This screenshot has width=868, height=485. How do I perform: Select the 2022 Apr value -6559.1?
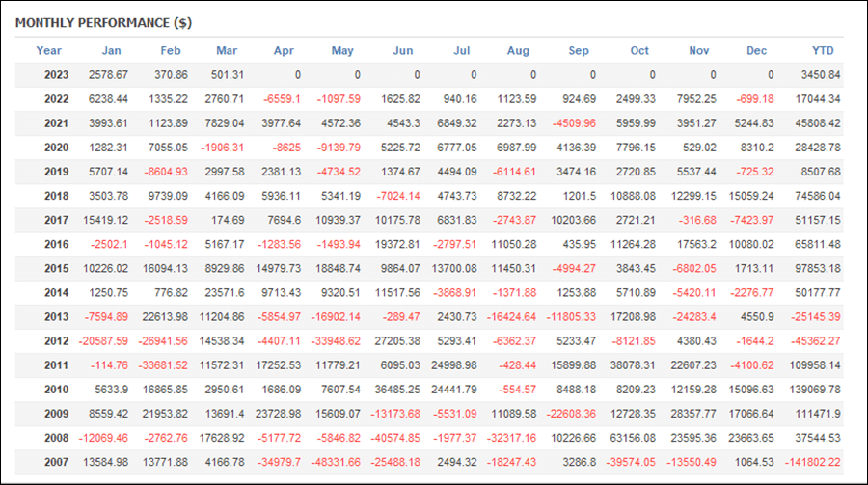pyautogui.click(x=282, y=99)
